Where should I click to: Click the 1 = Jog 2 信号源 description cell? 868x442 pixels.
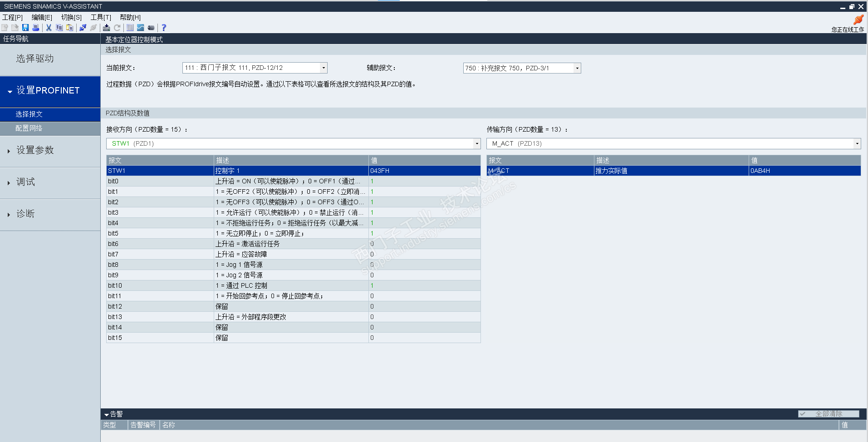pyautogui.click(x=291, y=275)
